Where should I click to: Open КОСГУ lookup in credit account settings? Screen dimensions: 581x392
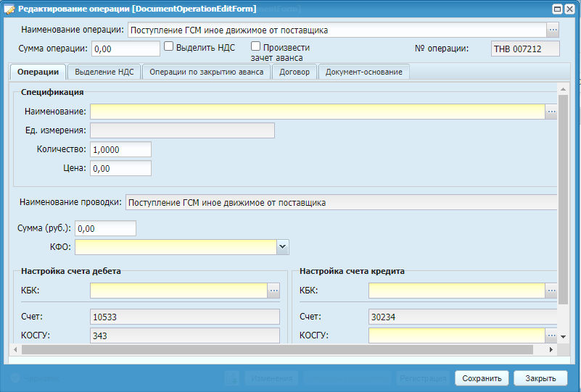(551, 335)
